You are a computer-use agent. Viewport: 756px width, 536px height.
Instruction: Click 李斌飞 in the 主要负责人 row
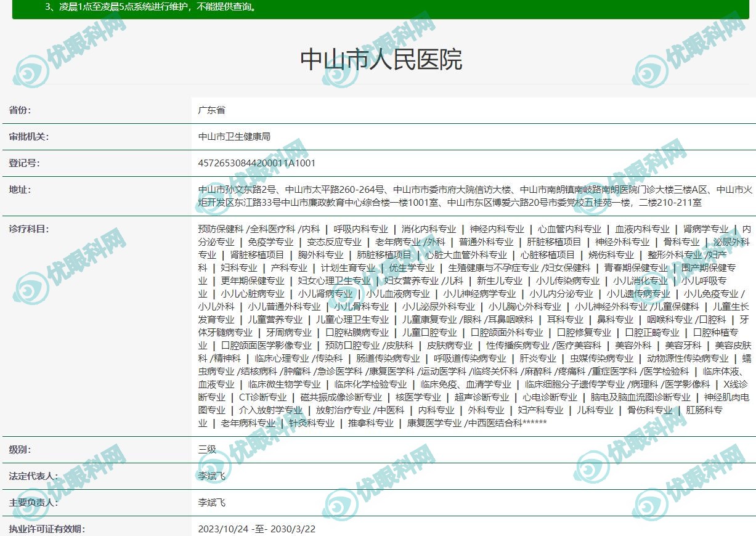tap(211, 503)
